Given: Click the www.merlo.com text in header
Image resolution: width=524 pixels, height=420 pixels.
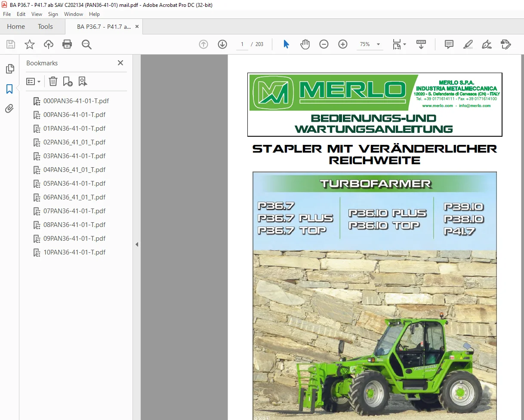Looking at the screenshot, I should 438,106.
